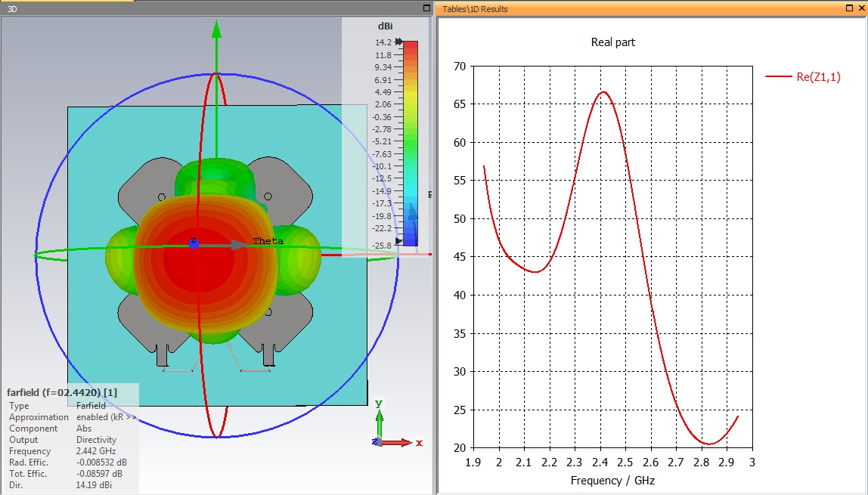Viewport: 868px width, 495px height.
Task: Select the Re(Z1,1) legend entry
Action: pos(803,77)
